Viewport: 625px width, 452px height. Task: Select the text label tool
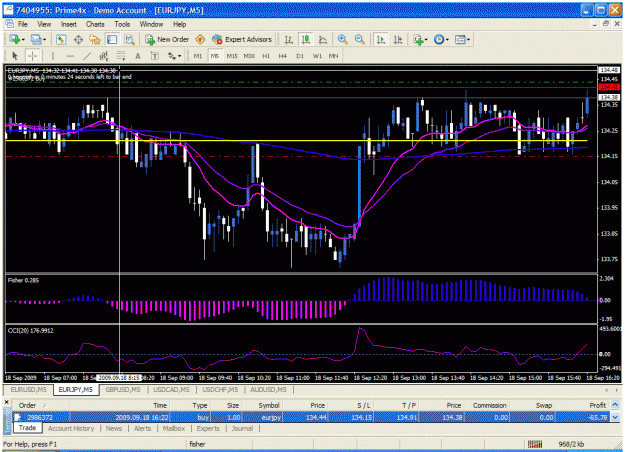[138, 56]
